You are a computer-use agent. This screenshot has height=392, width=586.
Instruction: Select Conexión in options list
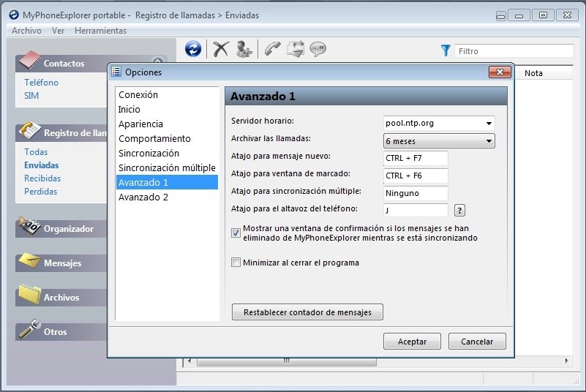point(167,94)
